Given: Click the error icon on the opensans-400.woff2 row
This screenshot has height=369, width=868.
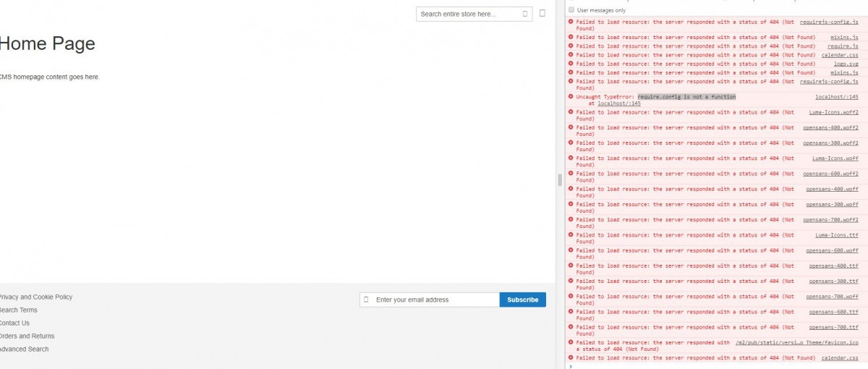Looking at the screenshot, I should point(571,127).
